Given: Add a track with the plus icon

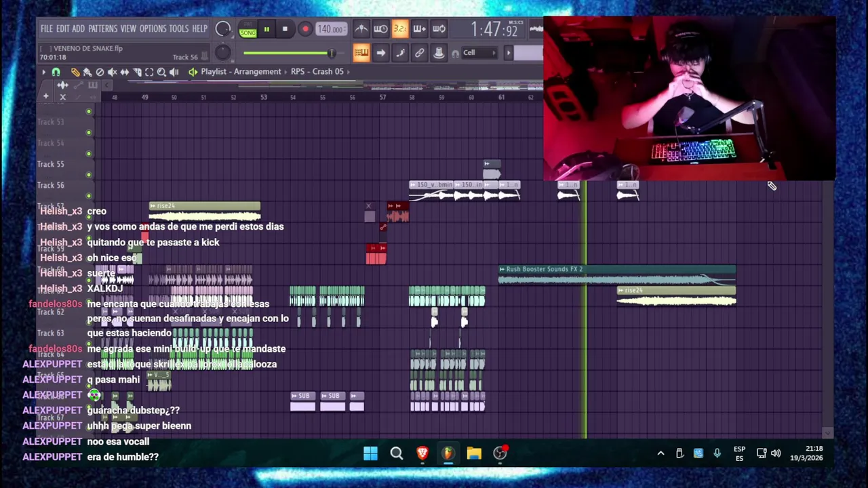Looking at the screenshot, I should (x=45, y=97).
